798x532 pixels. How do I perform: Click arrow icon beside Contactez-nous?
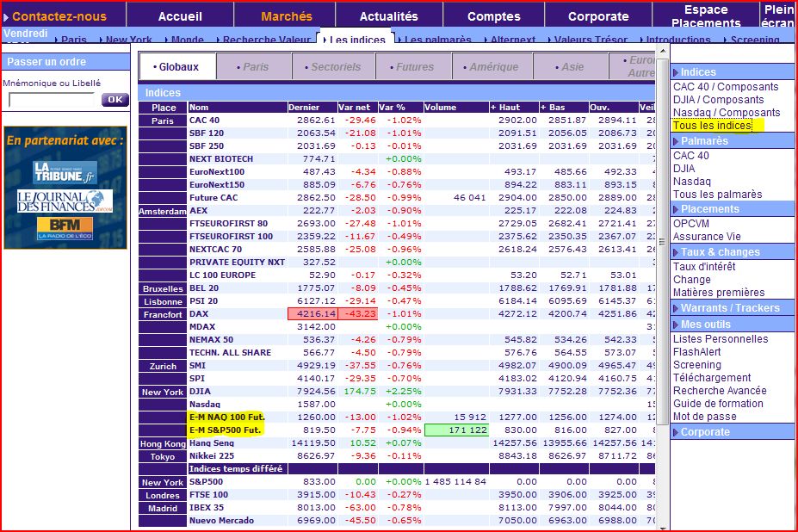click(x=6, y=17)
